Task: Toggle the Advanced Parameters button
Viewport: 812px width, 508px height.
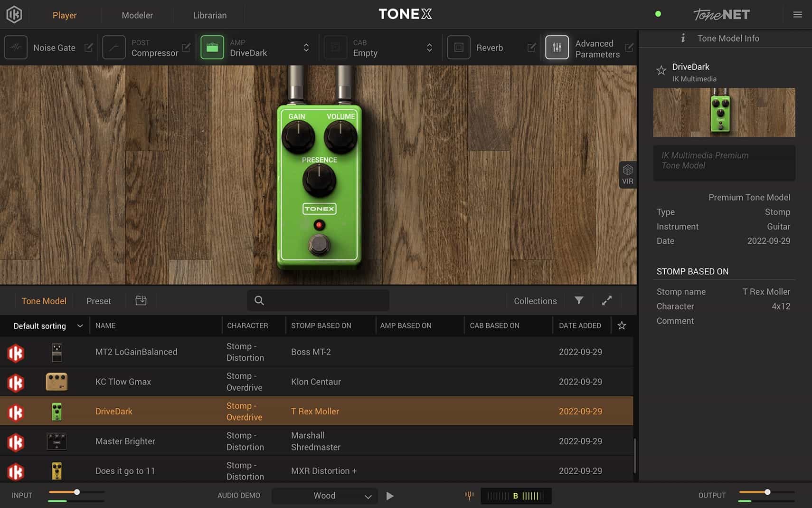Action: point(557,48)
